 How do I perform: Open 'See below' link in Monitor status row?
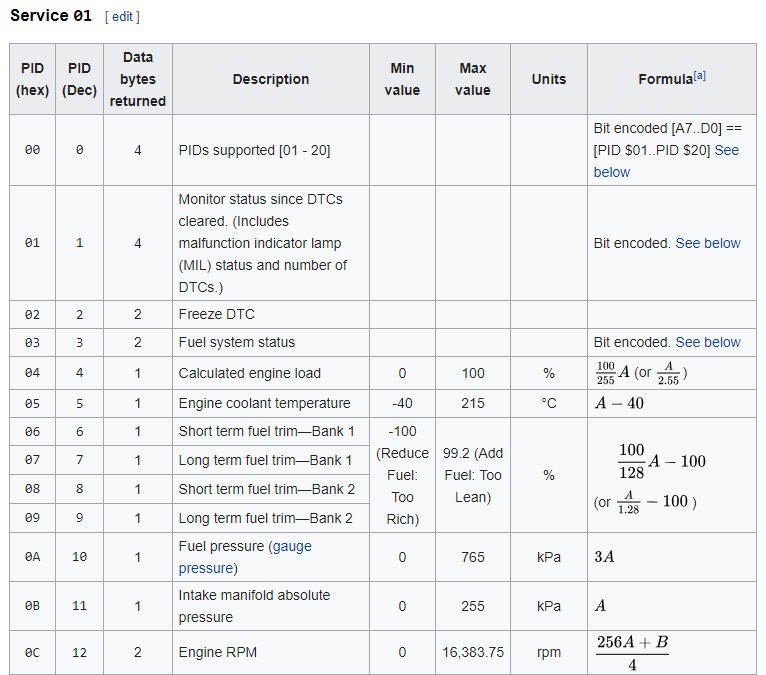pos(708,243)
